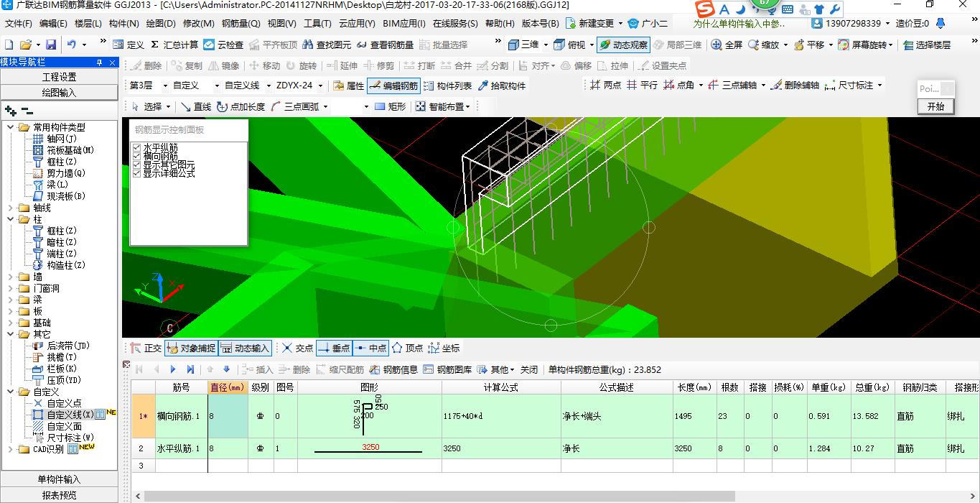This screenshot has height=503, width=980.
Task: Open 钢筋信息 rebar info
Action: pyautogui.click(x=393, y=369)
